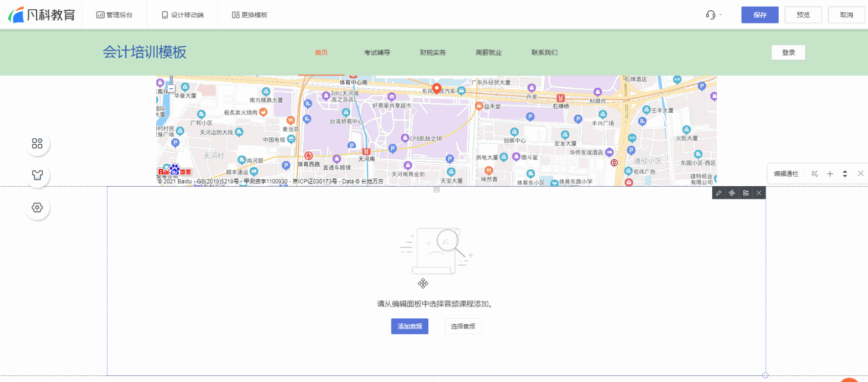Viewport: 868px width, 382px height.
Task: Click the 添加音频 add audio button
Action: pos(409,326)
